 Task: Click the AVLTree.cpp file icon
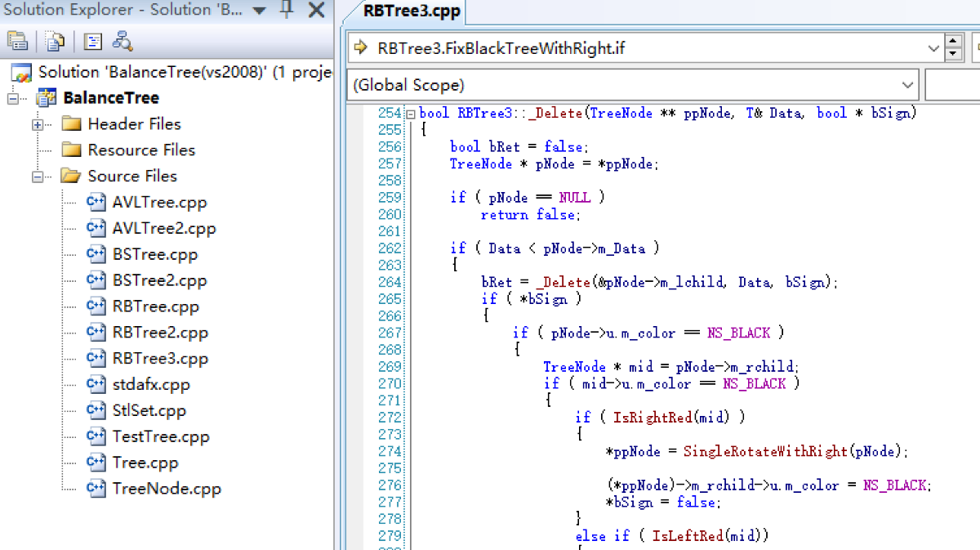[96, 203]
